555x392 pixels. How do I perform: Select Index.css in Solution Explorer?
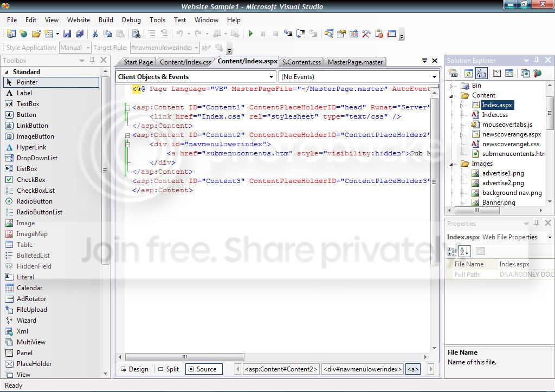(494, 115)
